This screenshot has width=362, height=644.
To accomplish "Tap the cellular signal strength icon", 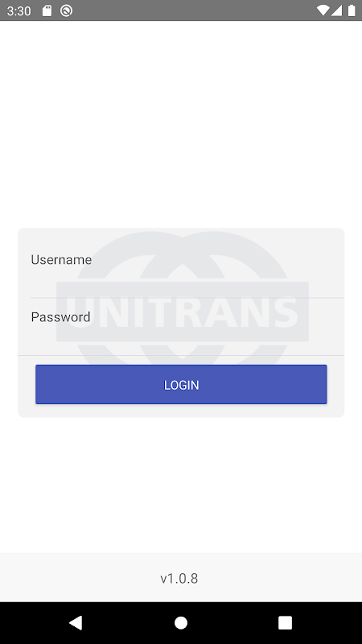I will [336, 10].
